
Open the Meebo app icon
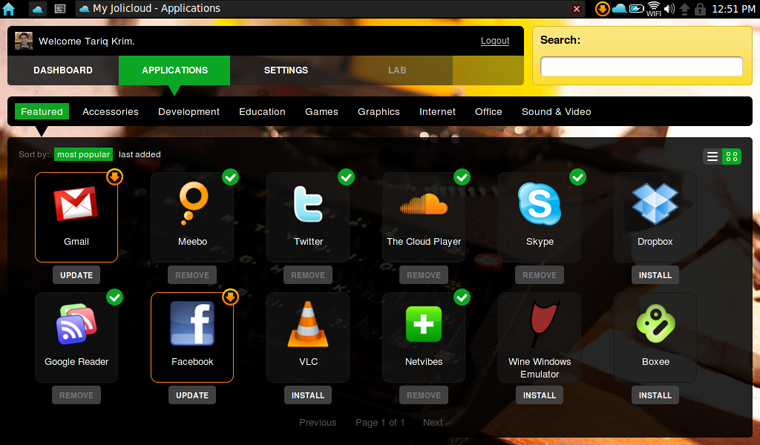click(x=193, y=204)
